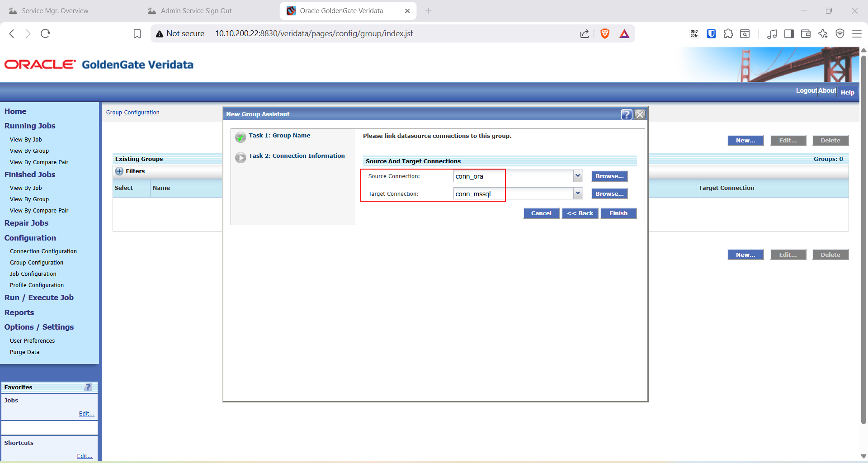Open the Bitwarden shield extension
This screenshot has width=868, height=463.
(711, 33)
